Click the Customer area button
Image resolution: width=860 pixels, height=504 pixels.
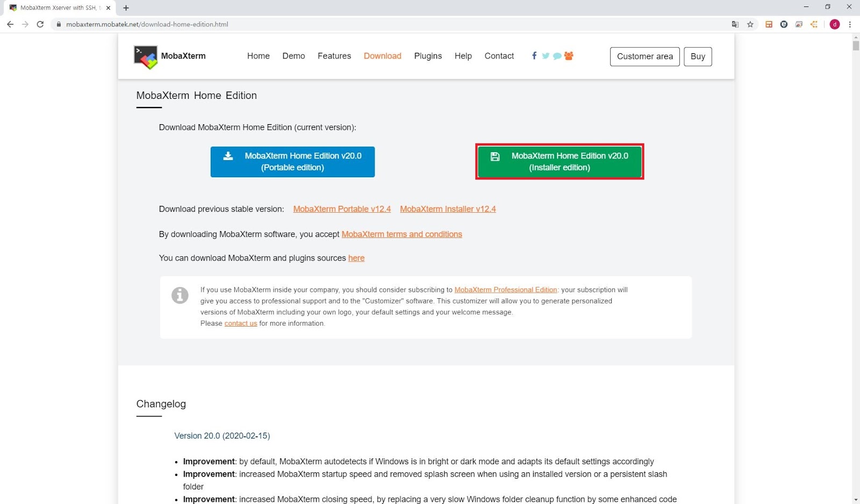645,56
